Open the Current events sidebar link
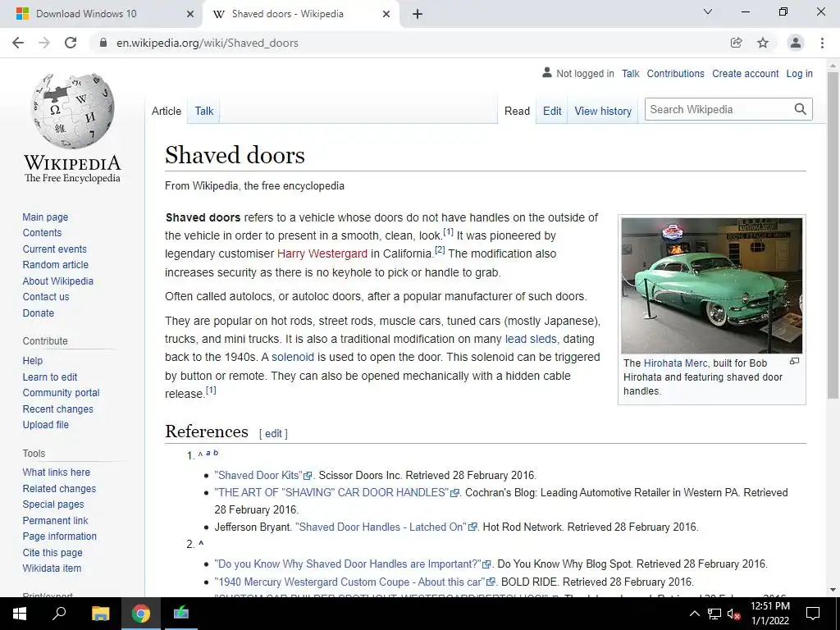The image size is (840, 630). point(54,249)
